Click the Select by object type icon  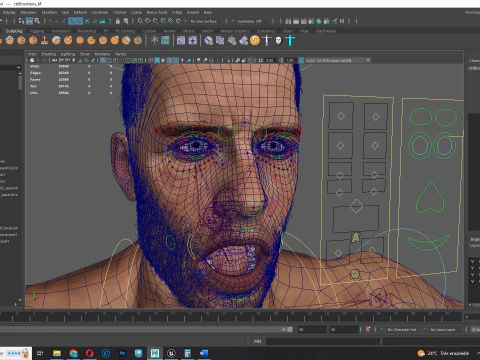pyautogui.click(x=29, y=21)
